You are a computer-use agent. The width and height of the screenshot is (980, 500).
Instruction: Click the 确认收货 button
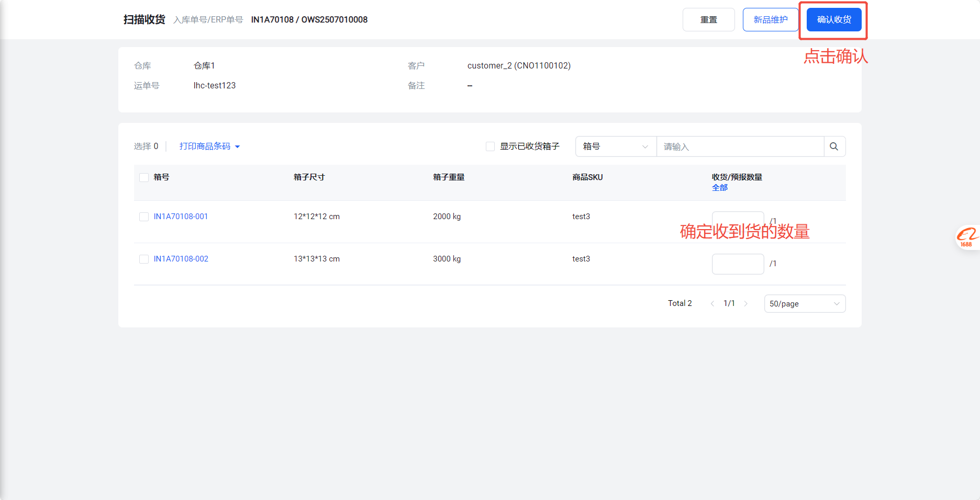(x=834, y=20)
